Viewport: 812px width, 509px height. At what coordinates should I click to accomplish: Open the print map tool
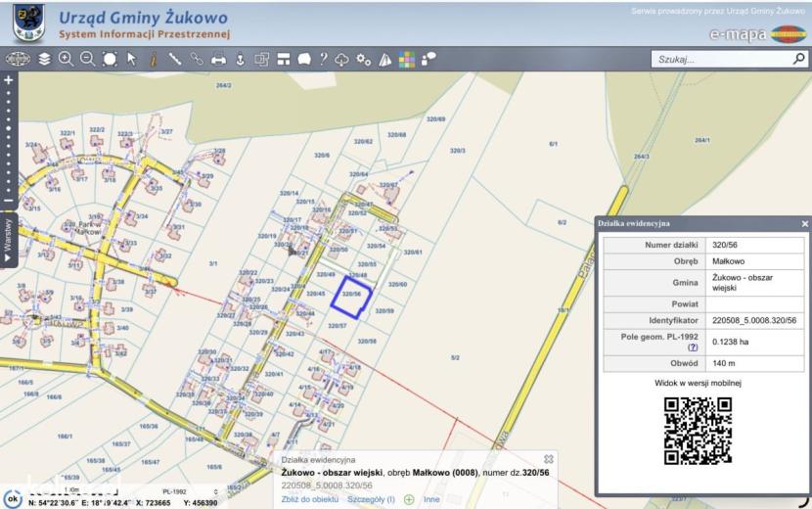(x=218, y=60)
